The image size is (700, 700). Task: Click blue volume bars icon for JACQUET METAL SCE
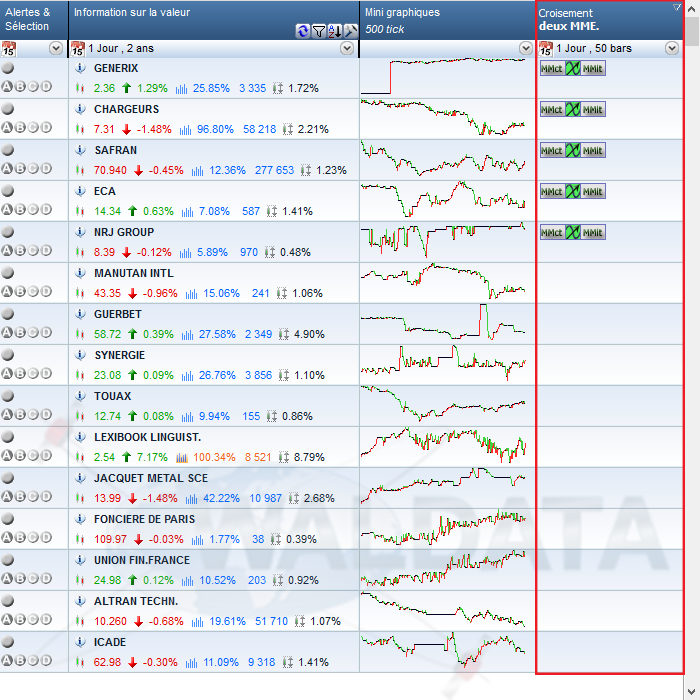[192, 499]
